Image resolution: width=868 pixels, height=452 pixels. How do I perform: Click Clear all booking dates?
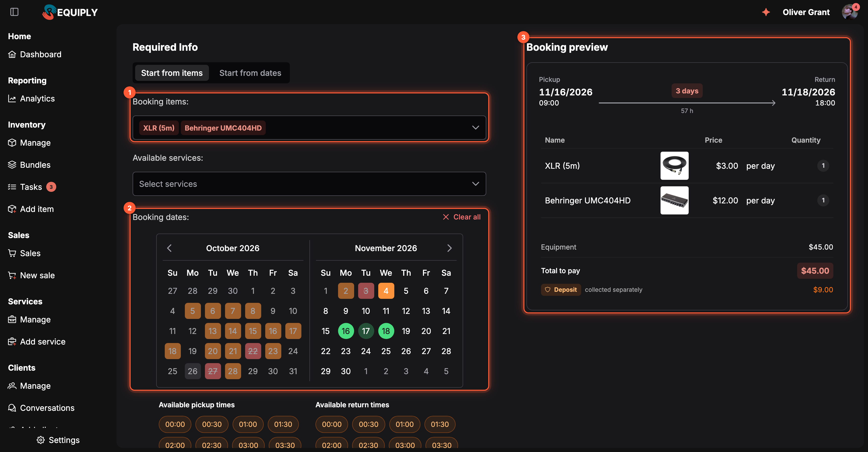(x=462, y=217)
